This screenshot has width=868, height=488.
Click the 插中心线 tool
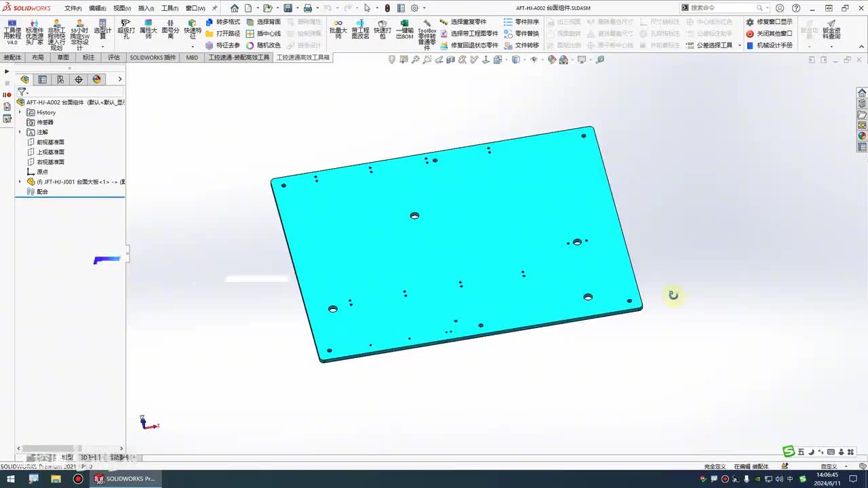pos(263,33)
